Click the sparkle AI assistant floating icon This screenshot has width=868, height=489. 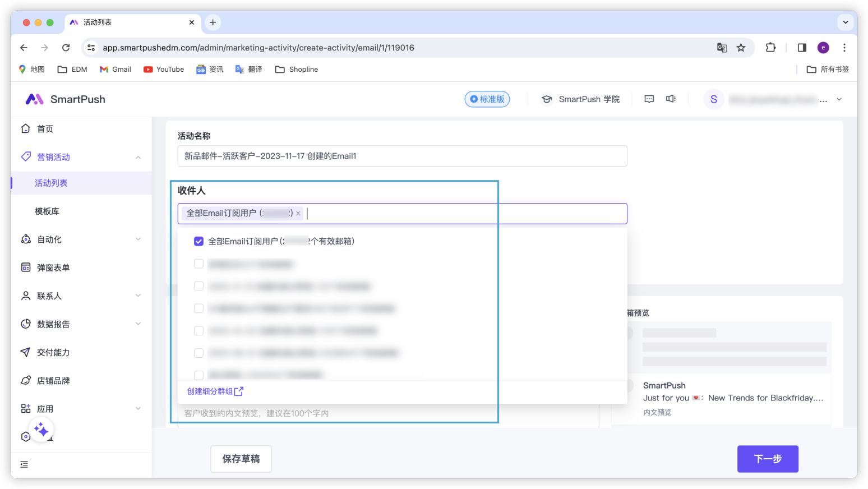point(41,430)
